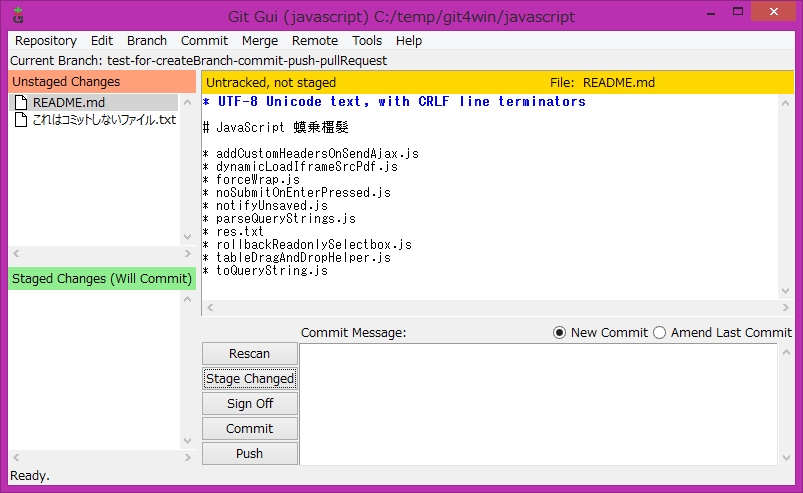Image resolution: width=803 pixels, height=493 pixels.
Task: Click the Staged Changes (Will Commit) header
Action: pos(102,278)
